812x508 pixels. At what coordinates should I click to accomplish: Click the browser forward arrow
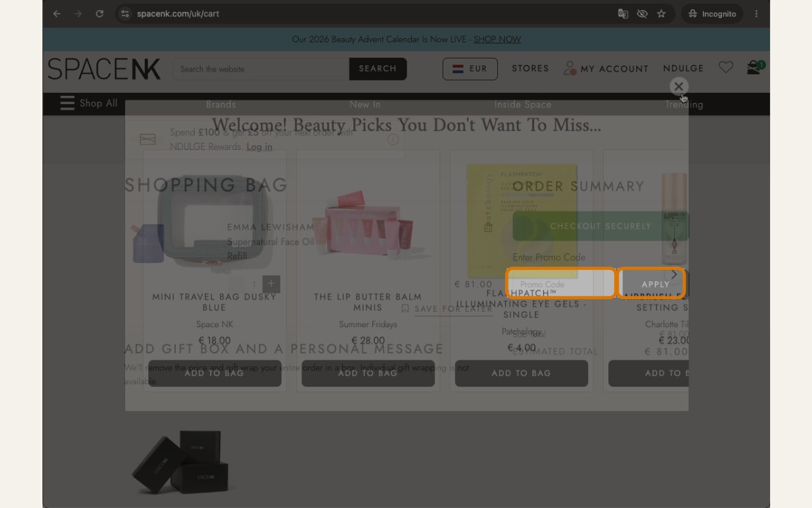78,13
